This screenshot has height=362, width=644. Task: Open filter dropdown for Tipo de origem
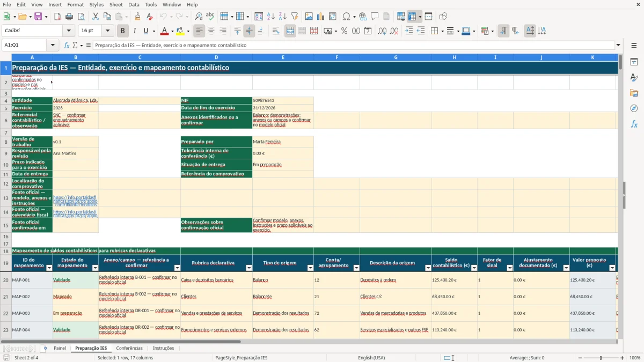(310, 268)
